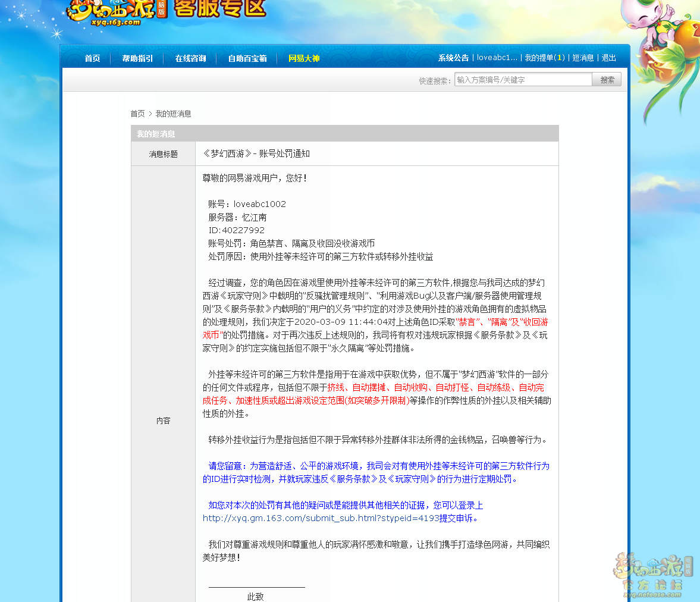
Task: Open 我的提单(1) link
Action: point(545,58)
